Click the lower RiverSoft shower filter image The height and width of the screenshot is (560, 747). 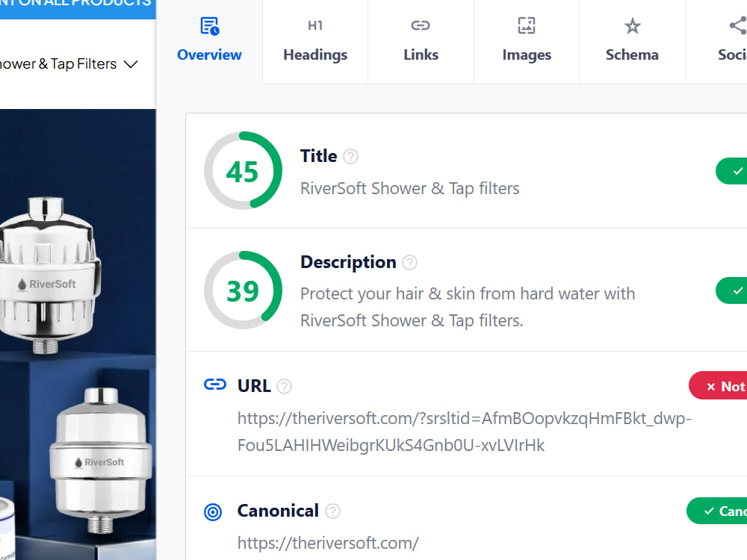coord(101,459)
